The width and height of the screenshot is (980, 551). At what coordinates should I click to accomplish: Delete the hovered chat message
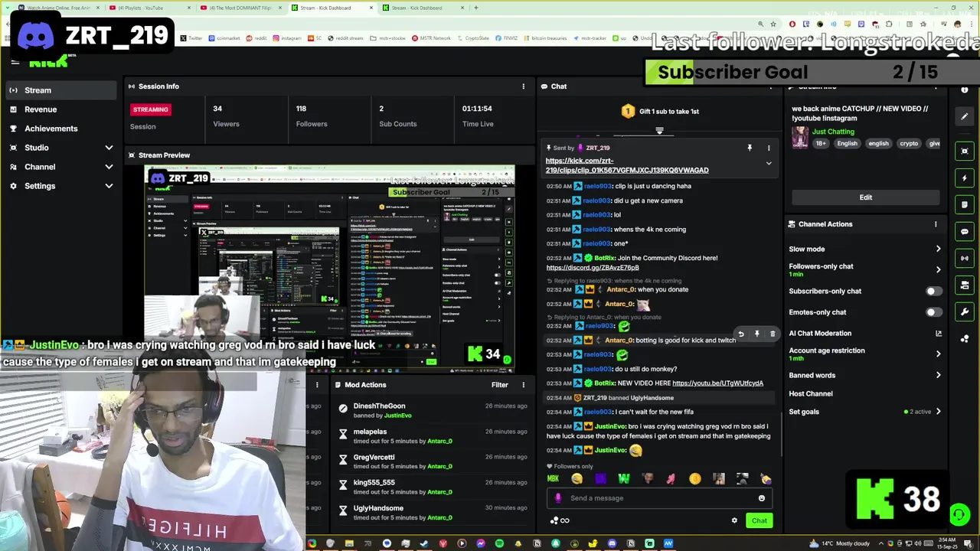pos(773,334)
